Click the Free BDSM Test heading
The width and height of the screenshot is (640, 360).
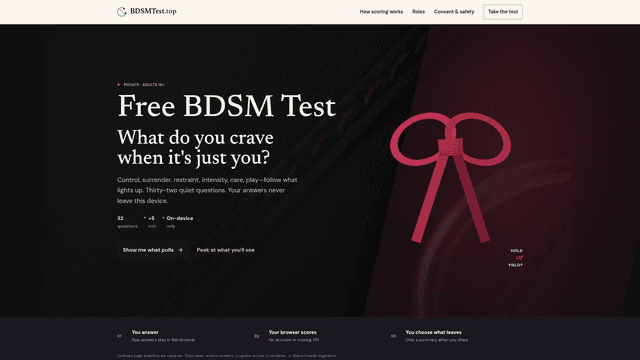[227, 106]
